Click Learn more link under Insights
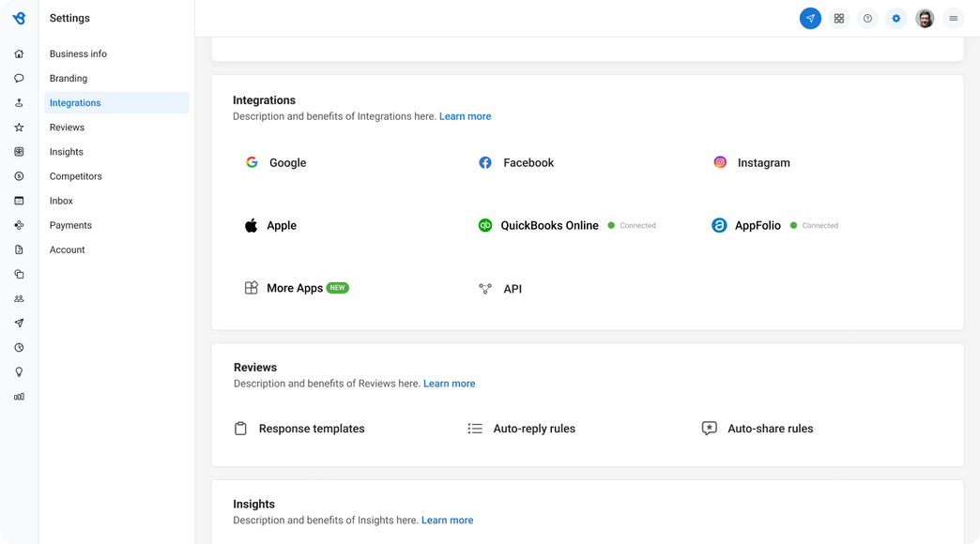Viewport: 980px width, 544px height. pos(448,521)
